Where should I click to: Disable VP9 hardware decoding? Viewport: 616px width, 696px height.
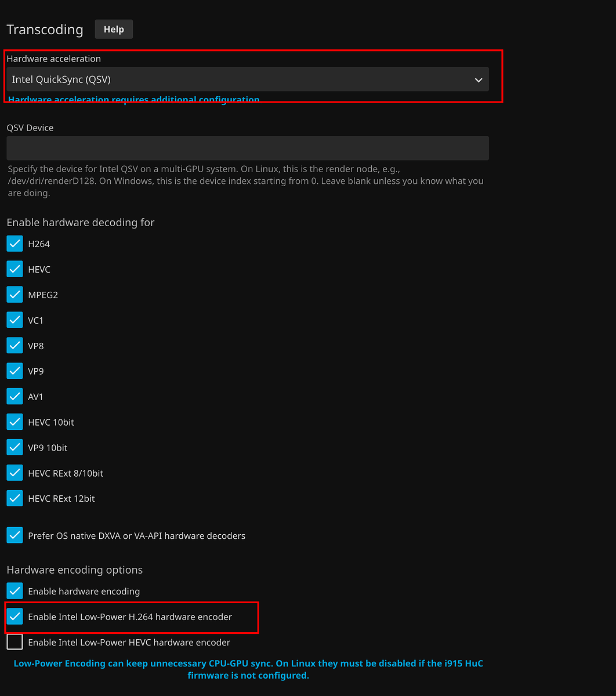point(15,371)
